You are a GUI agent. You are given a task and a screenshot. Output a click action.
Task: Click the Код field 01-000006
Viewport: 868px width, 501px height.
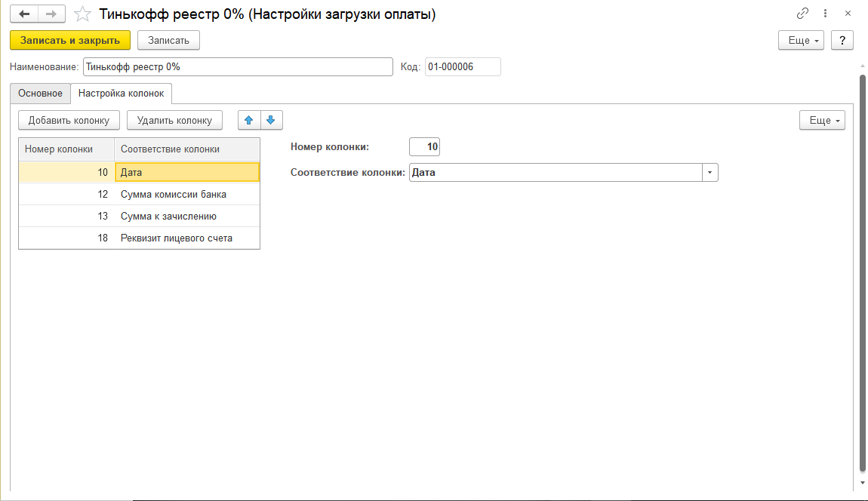click(x=463, y=67)
